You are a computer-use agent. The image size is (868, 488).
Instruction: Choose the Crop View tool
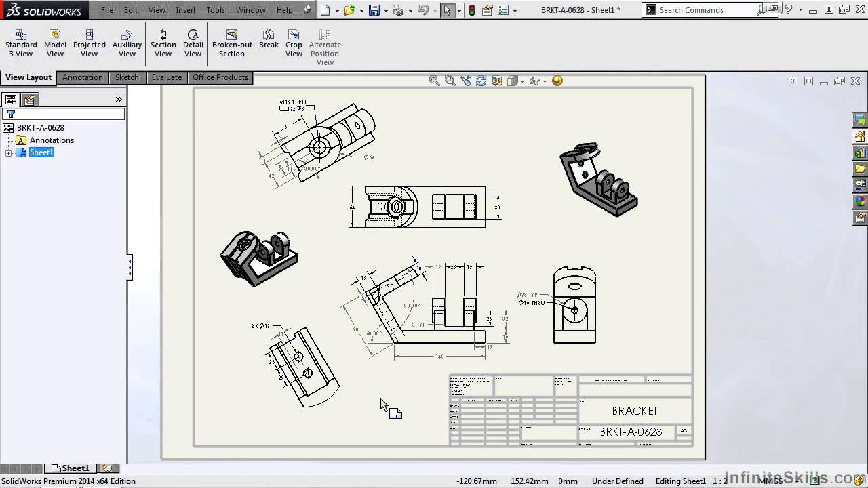click(x=294, y=43)
